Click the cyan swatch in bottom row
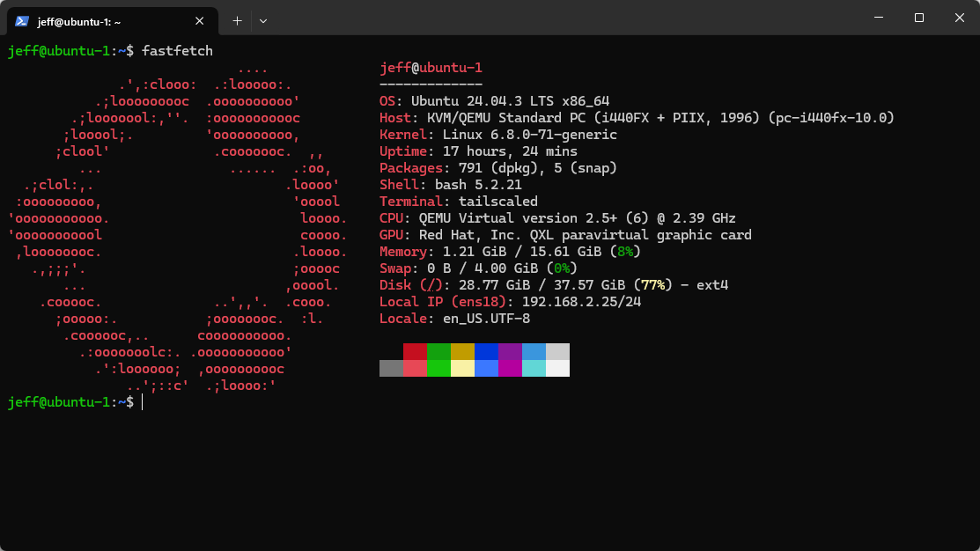This screenshot has width=980, height=551. click(x=534, y=368)
